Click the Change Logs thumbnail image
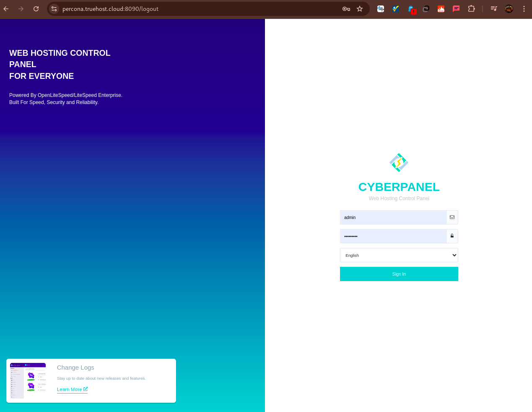 28,381
